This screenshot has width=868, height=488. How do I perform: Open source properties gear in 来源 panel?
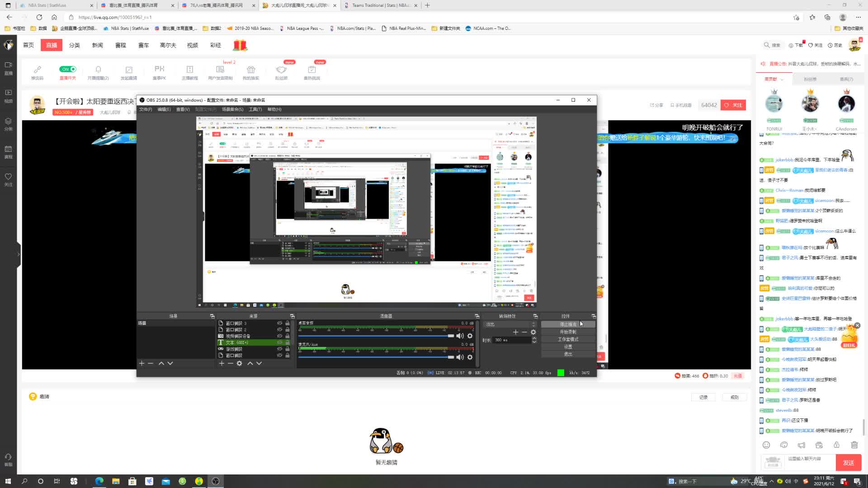(240, 363)
